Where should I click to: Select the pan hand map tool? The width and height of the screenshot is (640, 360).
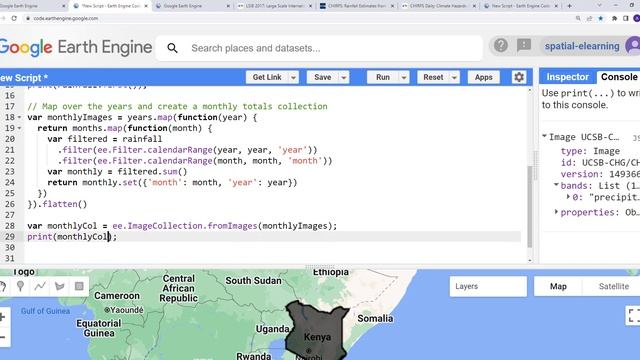(x=2, y=286)
